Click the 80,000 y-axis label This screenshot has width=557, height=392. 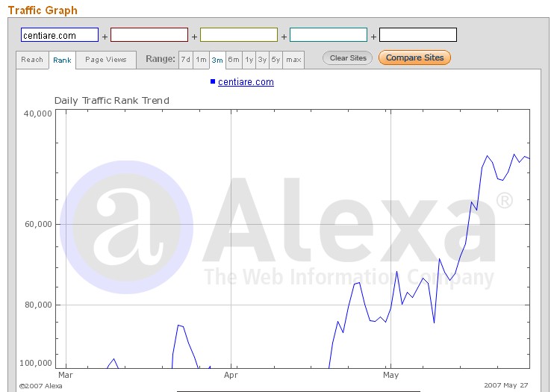coord(38,305)
